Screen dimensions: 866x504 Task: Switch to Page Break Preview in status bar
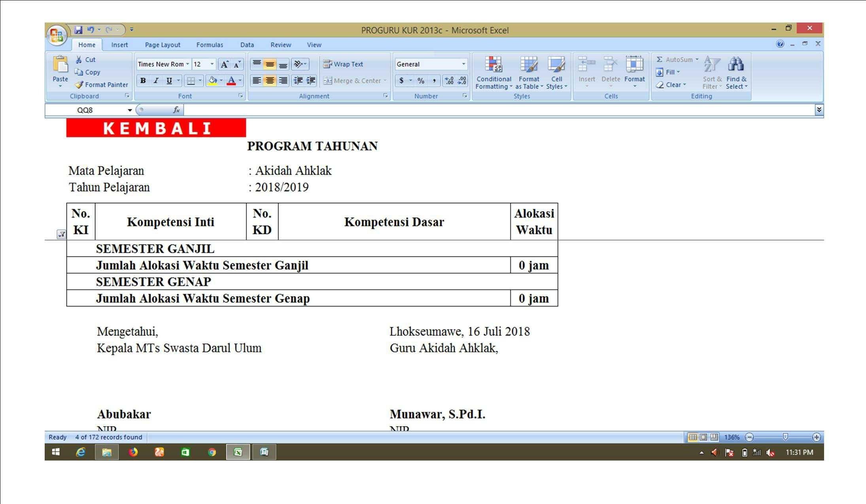714,437
